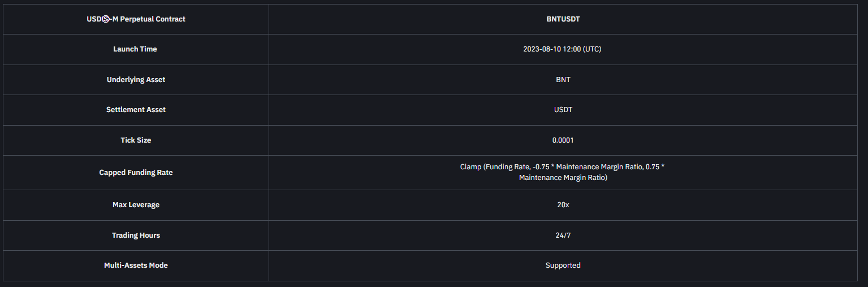868x287 pixels.
Task: Select the Supported value for Multi-Assets Mode
Action: pyautogui.click(x=563, y=265)
